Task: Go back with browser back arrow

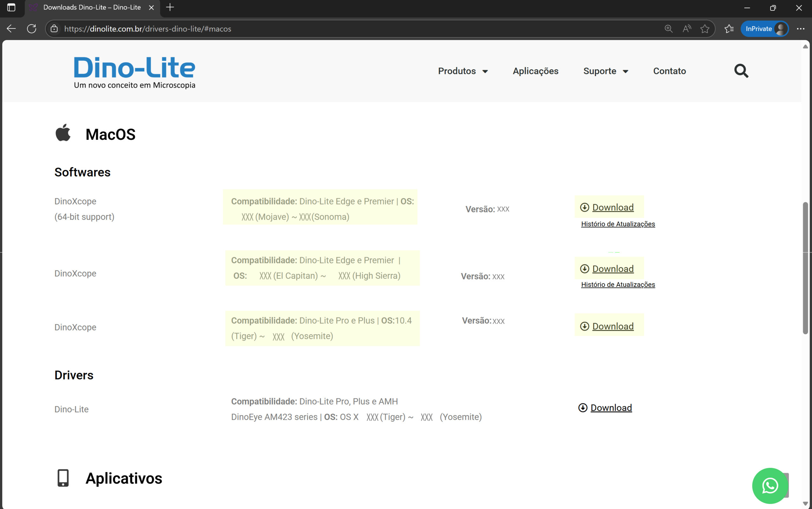Action: pyautogui.click(x=11, y=29)
